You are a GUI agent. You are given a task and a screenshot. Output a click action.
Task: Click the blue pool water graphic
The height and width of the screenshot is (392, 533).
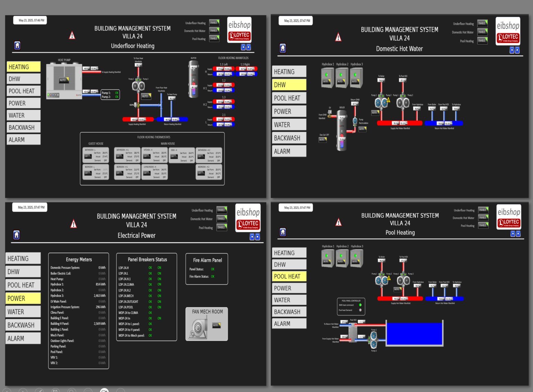pos(415,333)
